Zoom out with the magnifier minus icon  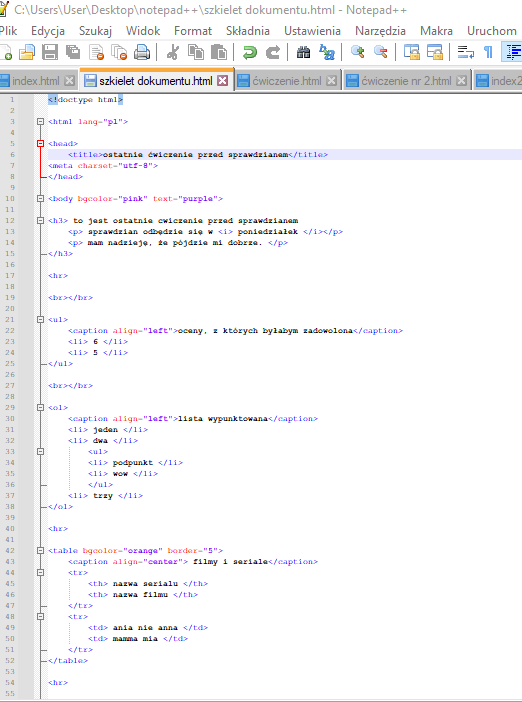381,52
